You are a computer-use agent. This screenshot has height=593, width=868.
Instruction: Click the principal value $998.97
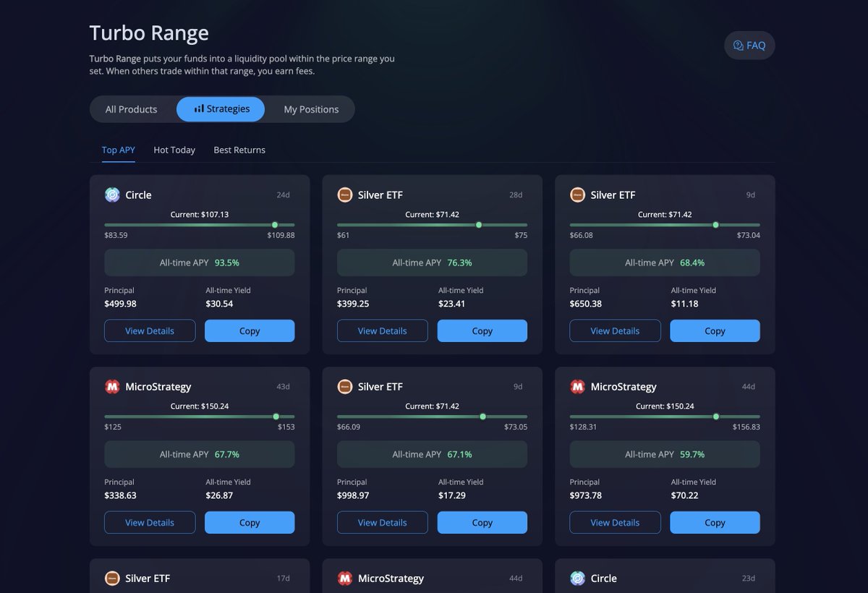click(x=353, y=495)
